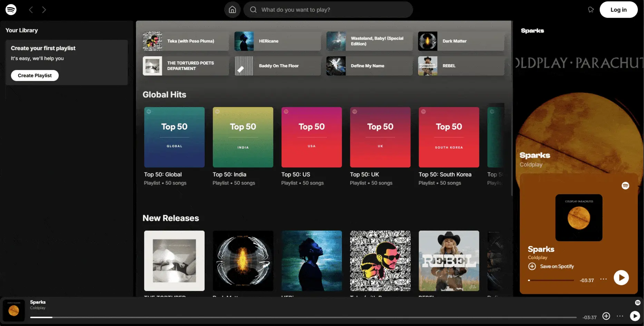The image size is (644, 326).
Task: Navigate back with the left arrow
Action: coord(31,9)
